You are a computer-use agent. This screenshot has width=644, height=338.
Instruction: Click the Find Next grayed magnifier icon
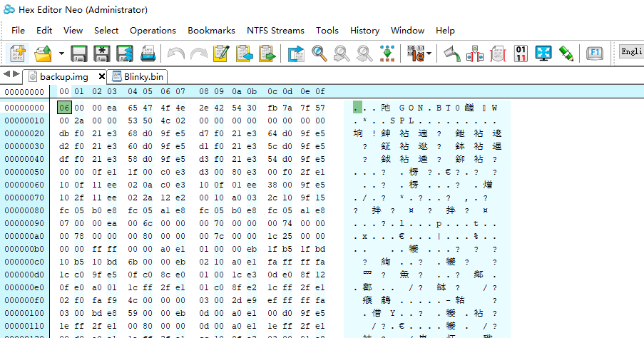[x=364, y=53]
